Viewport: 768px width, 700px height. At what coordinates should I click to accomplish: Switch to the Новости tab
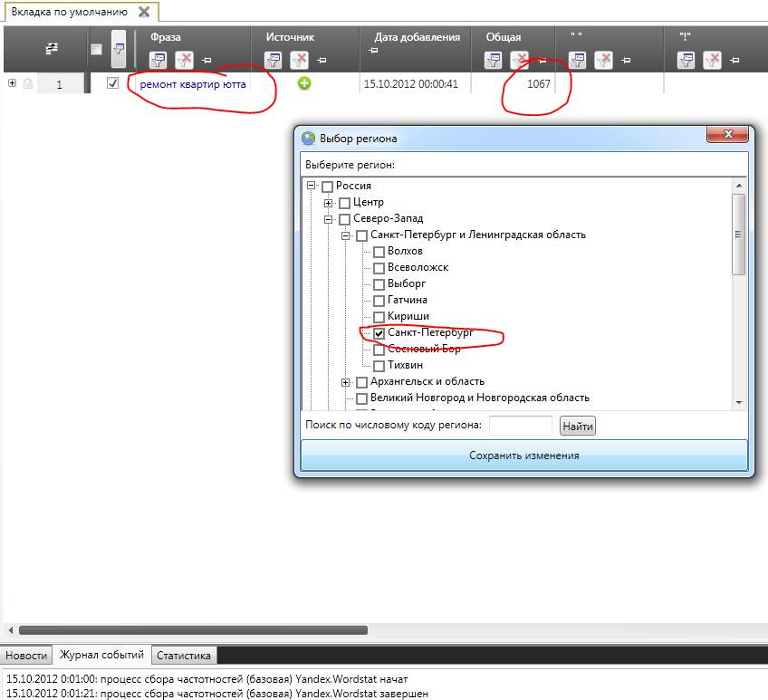tap(26, 656)
